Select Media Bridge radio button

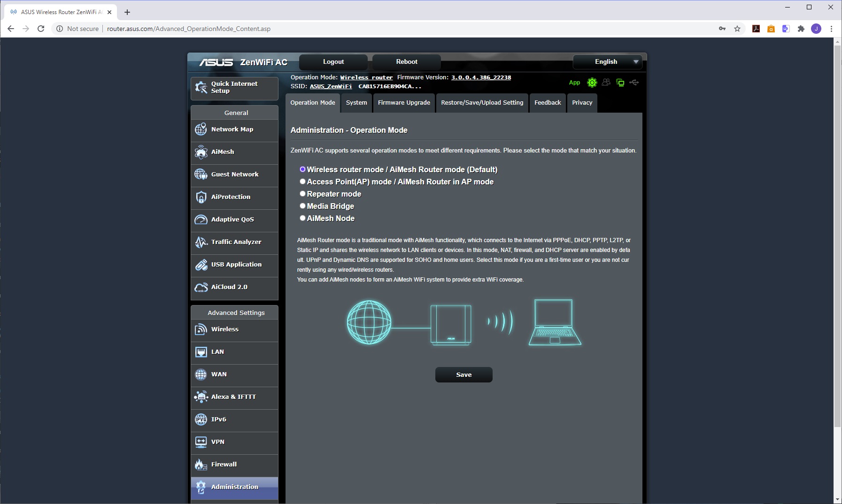click(x=302, y=206)
